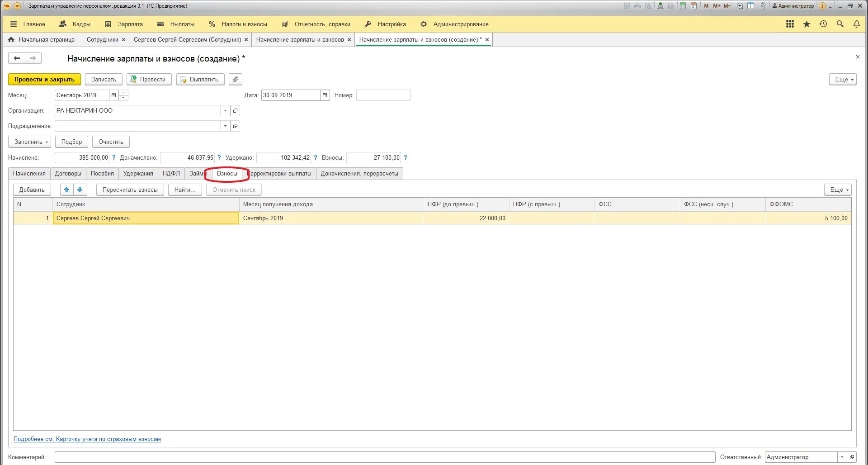This screenshot has width=868, height=465.
Task: Switch to the НДФЛ tab
Action: point(171,173)
